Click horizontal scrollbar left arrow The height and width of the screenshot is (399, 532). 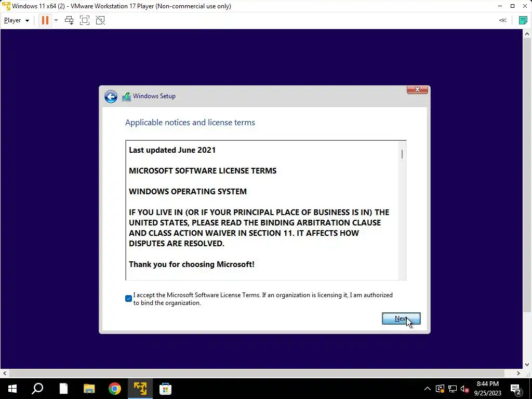coord(4,373)
